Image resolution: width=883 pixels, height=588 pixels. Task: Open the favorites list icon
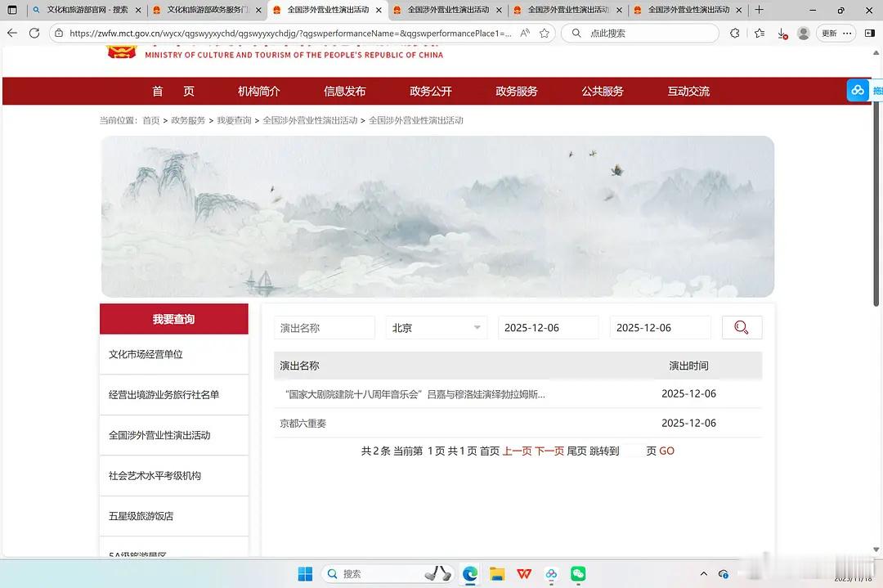tap(759, 34)
